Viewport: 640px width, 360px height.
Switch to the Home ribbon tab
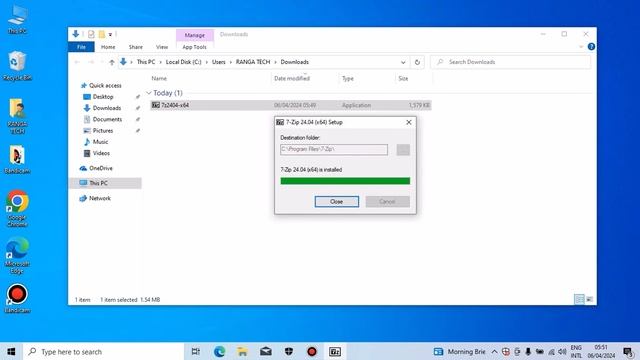tap(108, 47)
